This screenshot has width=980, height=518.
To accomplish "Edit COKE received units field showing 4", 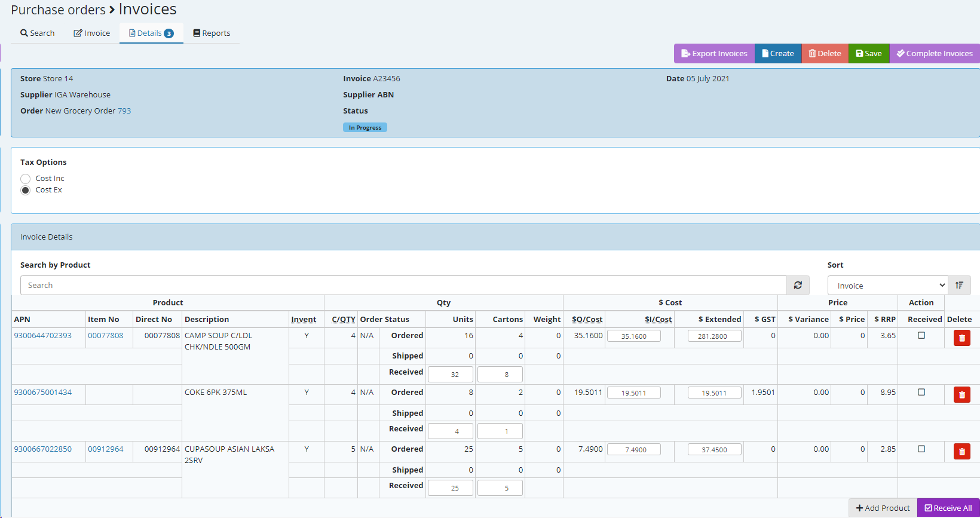I will click(x=451, y=431).
